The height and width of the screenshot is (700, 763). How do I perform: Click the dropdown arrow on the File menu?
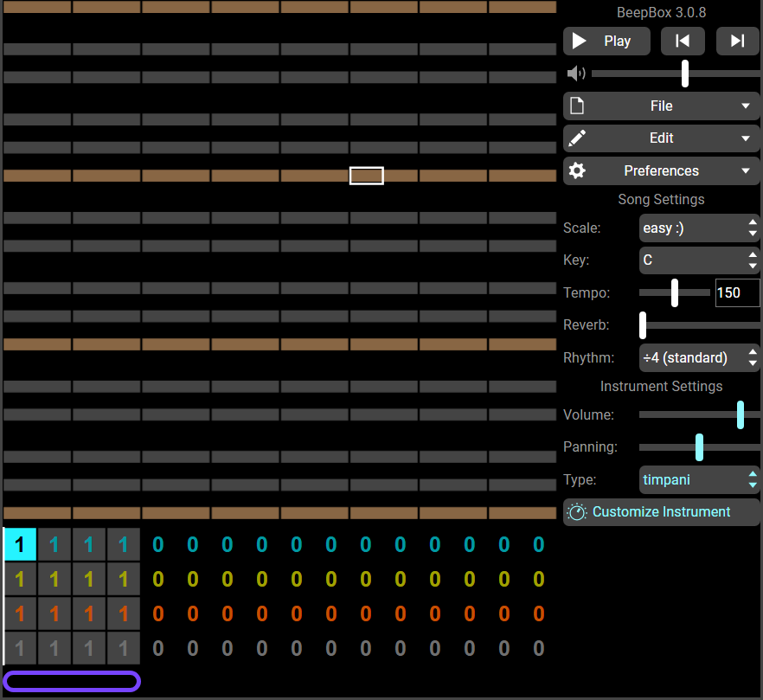pos(746,106)
